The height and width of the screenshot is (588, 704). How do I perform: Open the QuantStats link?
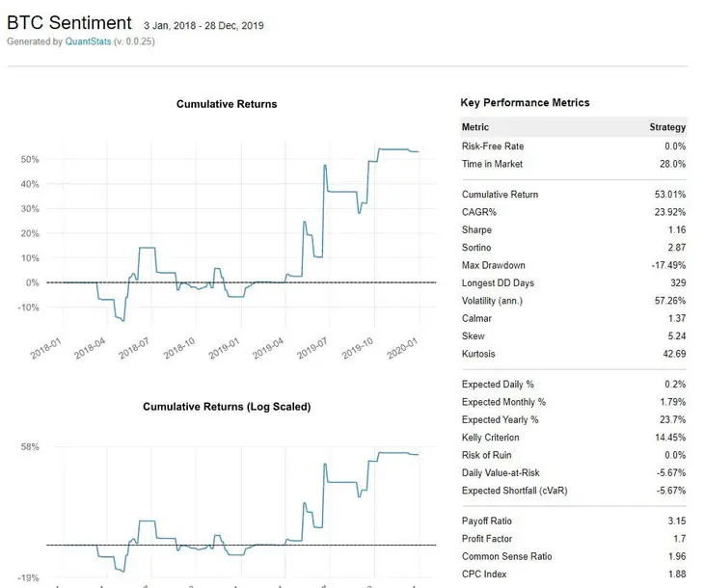[88, 41]
